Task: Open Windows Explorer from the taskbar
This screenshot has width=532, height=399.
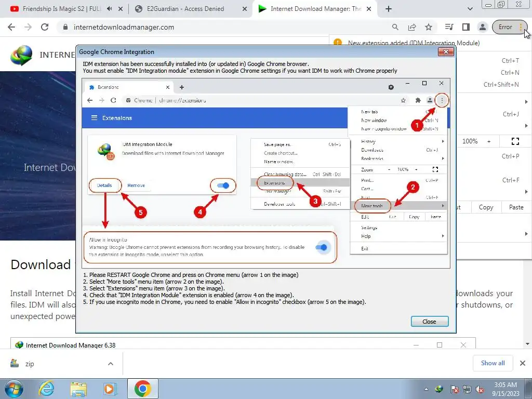Action: tap(78, 389)
